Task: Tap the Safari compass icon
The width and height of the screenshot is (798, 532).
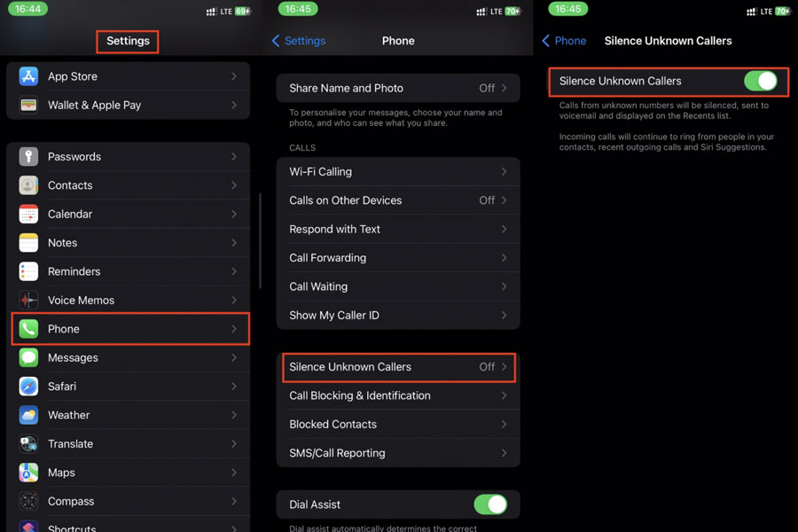Action: point(28,387)
